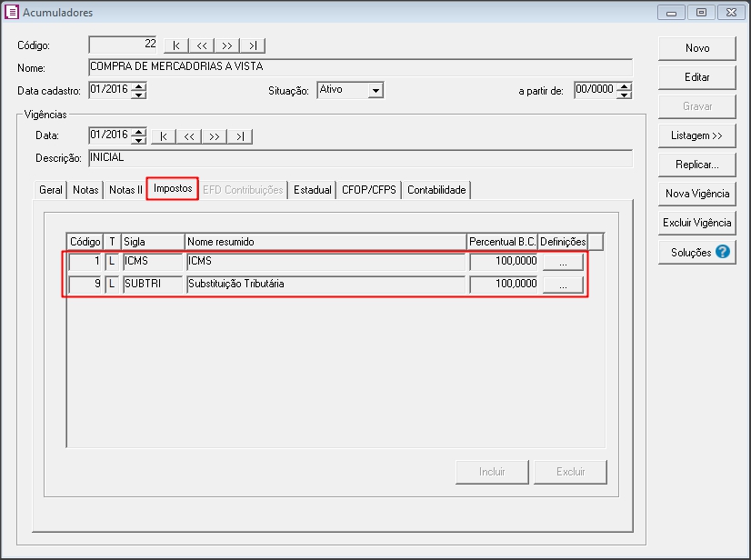The height and width of the screenshot is (560, 751).
Task: Go to previous record next to Código
Action: (x=202, y=45)
